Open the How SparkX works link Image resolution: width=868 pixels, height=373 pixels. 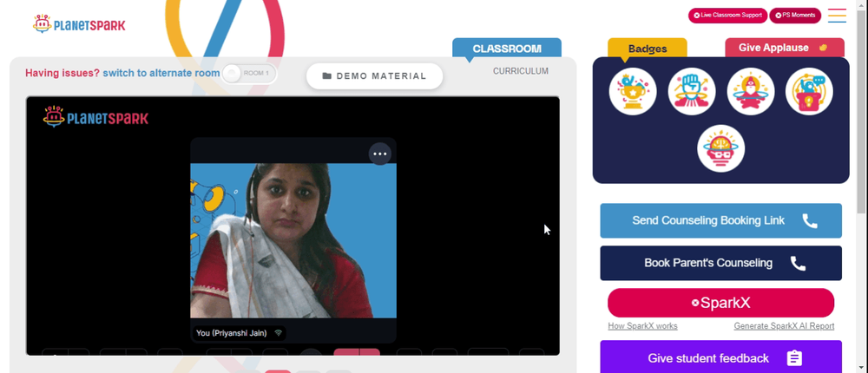[x=642, y=326]
